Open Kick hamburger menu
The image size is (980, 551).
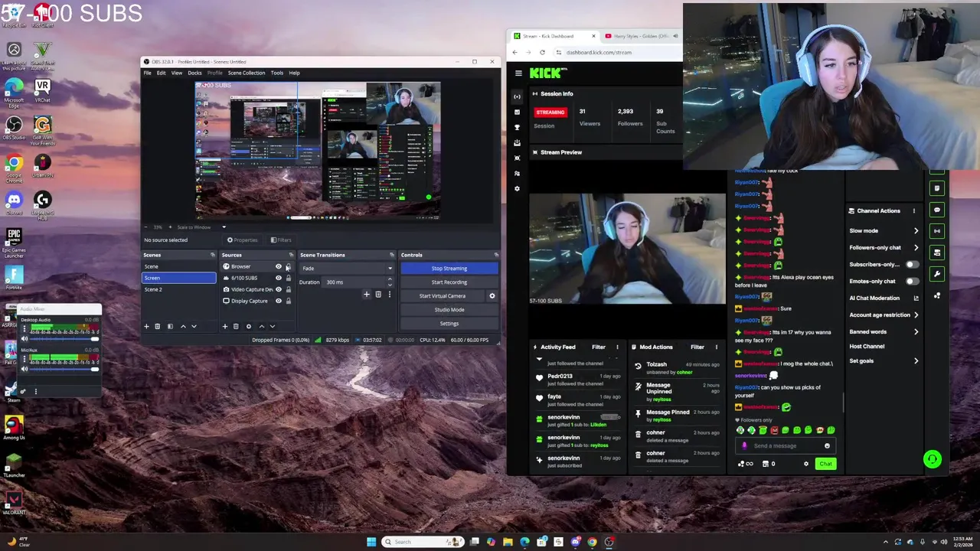pyautogui.click(x=518, y=73)
